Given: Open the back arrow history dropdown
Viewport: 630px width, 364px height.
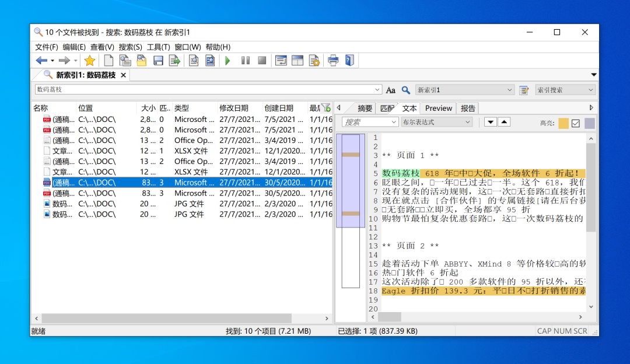Looking at the screenshot, I should click(x=52, y=61).
